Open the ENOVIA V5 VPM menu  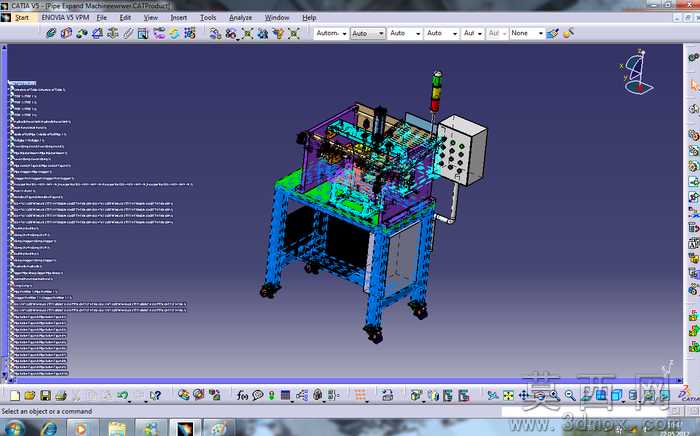[65, 18]
